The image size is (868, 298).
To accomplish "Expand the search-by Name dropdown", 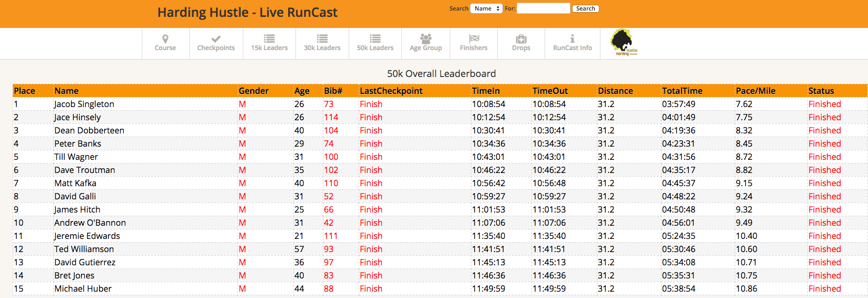I will 486,8.
